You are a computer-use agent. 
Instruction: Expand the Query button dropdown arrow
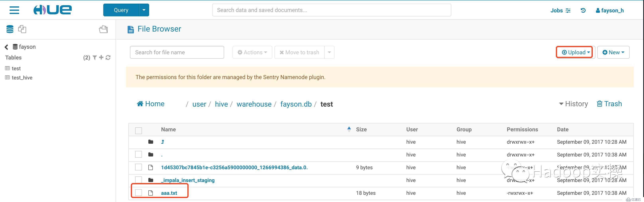(x=144, y=10)
